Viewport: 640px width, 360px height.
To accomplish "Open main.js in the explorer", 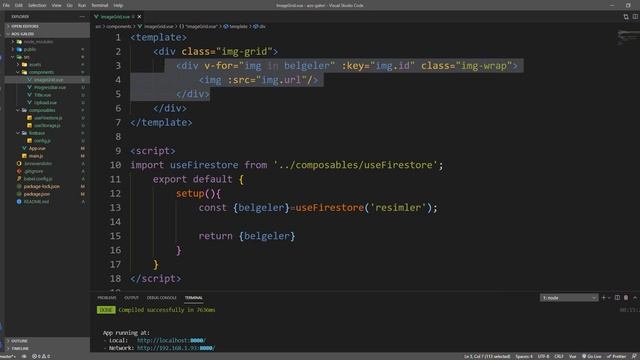I will pyautogui.click(x=47, y=156).
